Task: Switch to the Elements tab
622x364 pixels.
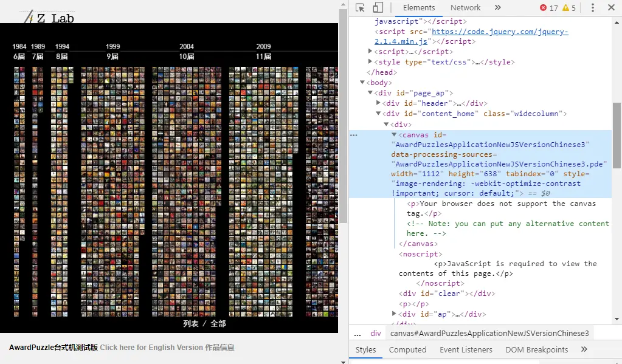Action: pos(419,7)
